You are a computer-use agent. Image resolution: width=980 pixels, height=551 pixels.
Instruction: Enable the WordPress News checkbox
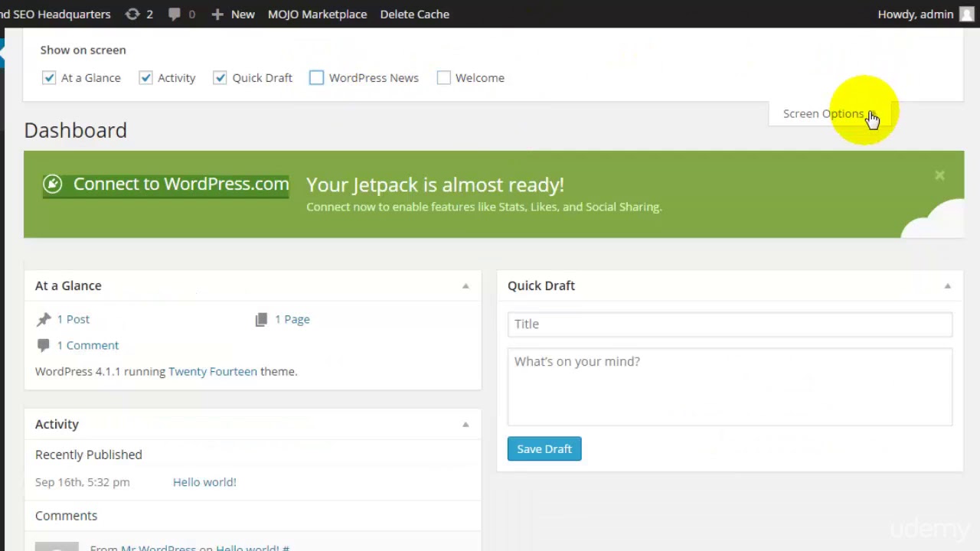point(316,77)
